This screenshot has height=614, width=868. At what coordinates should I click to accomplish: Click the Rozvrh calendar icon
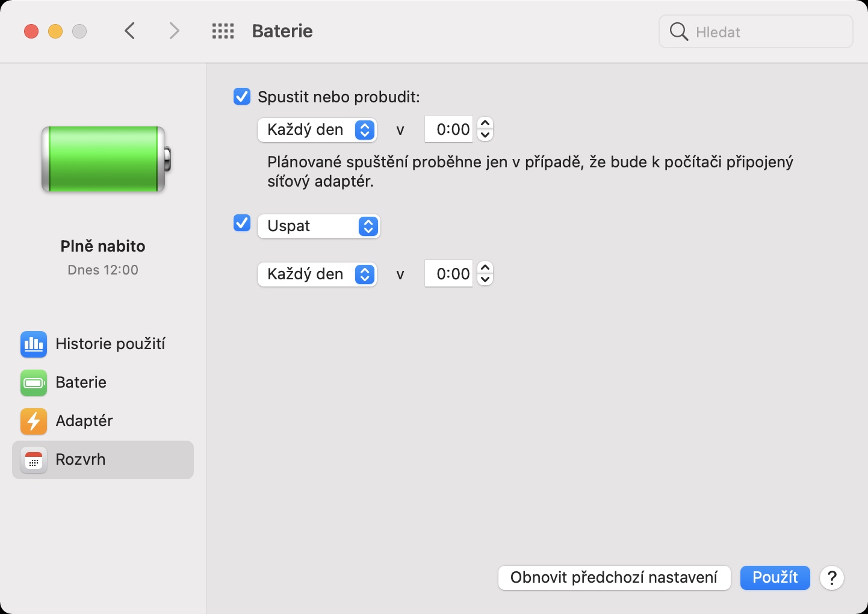(34, 460)
